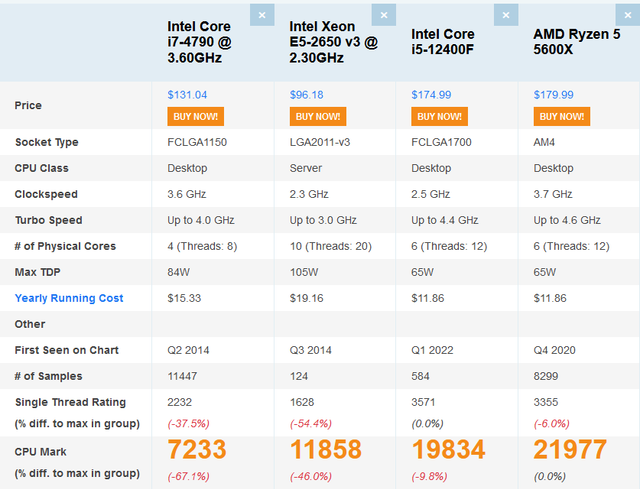
Task: Click Buy Now for the Ryzen 5 5600X
Action: 562,116
